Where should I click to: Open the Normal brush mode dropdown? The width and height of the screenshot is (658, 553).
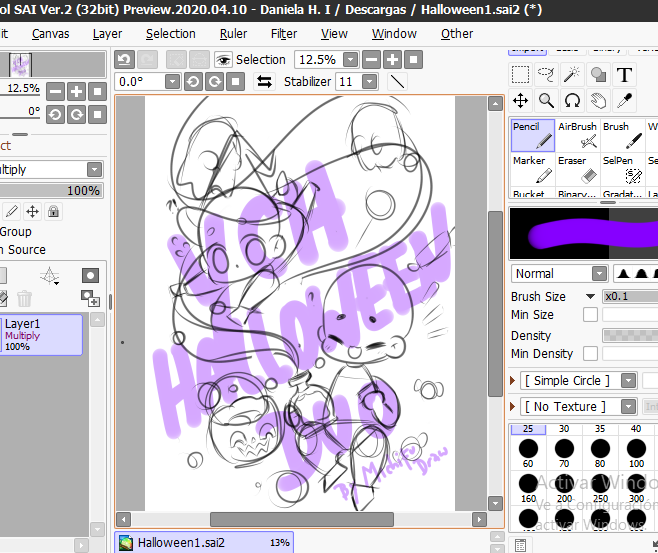pyautogui.click(x=600, y=274)
